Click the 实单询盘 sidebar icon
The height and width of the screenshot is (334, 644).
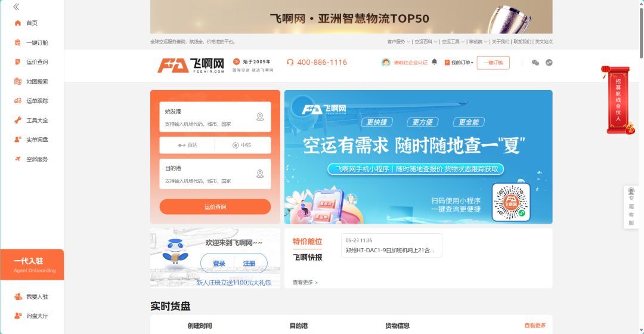(x=18, y=140)
